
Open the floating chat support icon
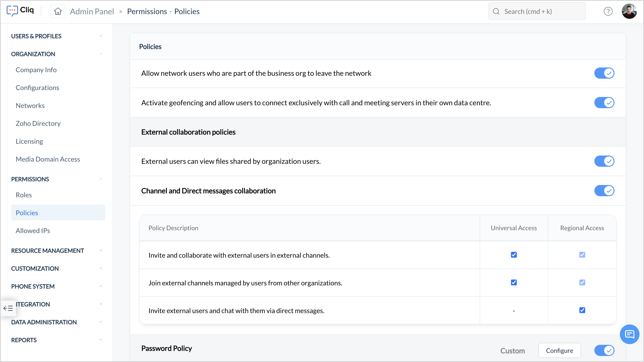click(629, 334)
